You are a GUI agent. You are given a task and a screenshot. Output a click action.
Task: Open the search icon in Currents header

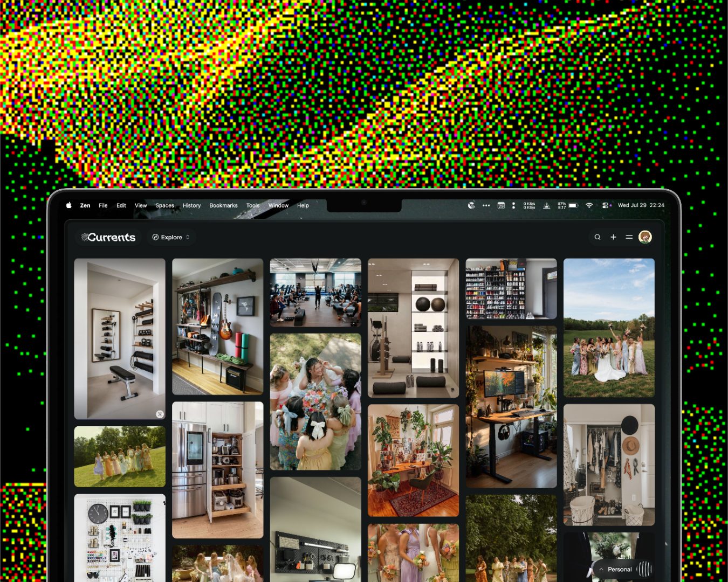tap(597, 237)
